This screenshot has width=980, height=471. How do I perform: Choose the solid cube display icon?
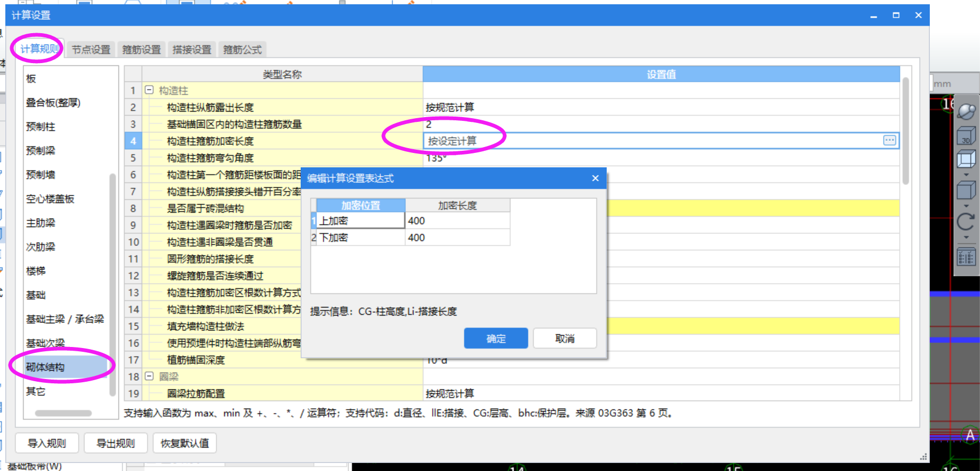[966, 190]
